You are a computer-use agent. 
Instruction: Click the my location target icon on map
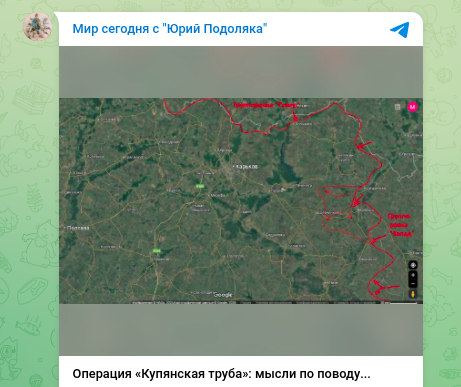[x=413, y=265]
